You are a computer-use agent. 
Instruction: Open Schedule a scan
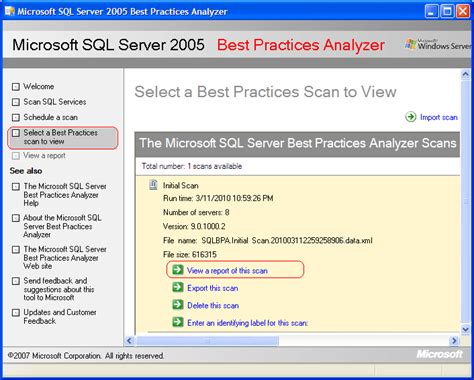50,117
